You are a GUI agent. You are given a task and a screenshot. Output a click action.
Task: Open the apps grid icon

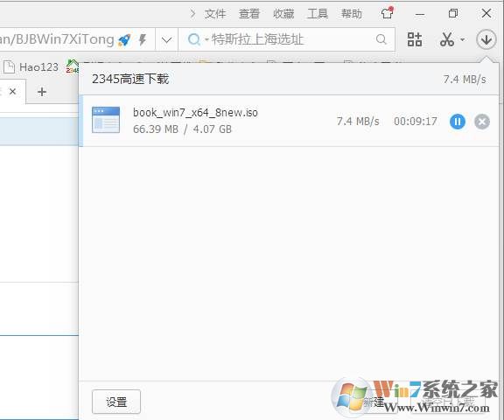tap(415, 39)
